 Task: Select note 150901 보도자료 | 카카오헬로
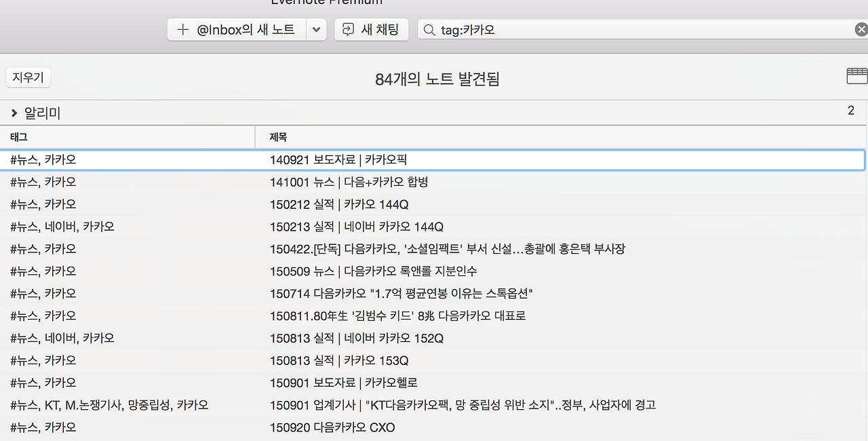[x=433, y=383]
